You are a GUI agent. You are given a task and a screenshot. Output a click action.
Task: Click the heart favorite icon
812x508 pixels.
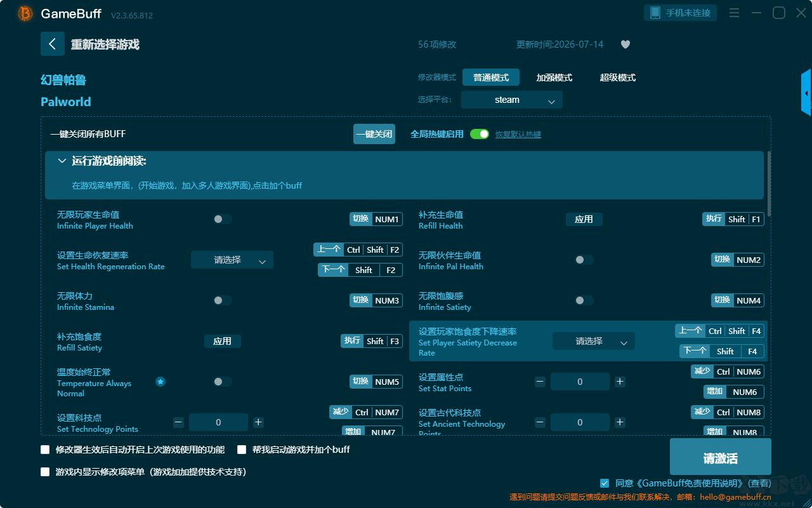pyautogui.click(x=625, y=44)
